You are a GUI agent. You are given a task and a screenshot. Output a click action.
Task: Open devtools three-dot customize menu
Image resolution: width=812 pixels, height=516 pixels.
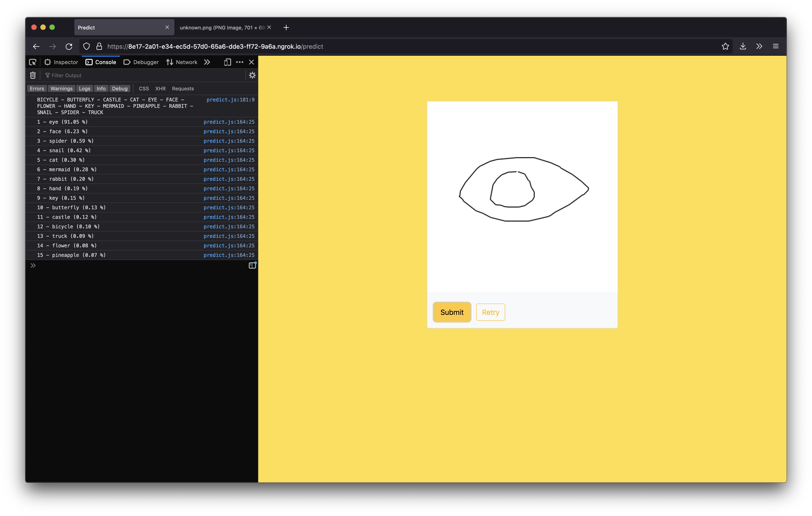[240, 62]
